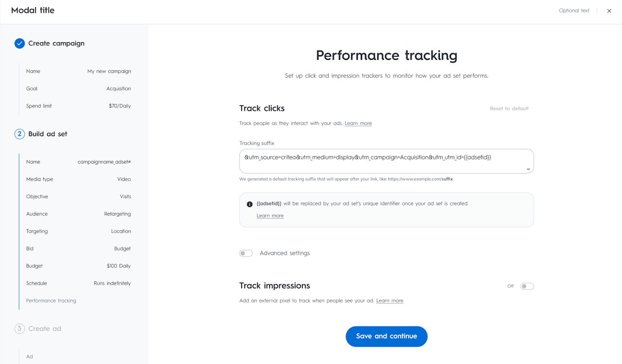Open Learn more link under Track impressions
This screenshot has height=364, width=622.
click(390, 301)
